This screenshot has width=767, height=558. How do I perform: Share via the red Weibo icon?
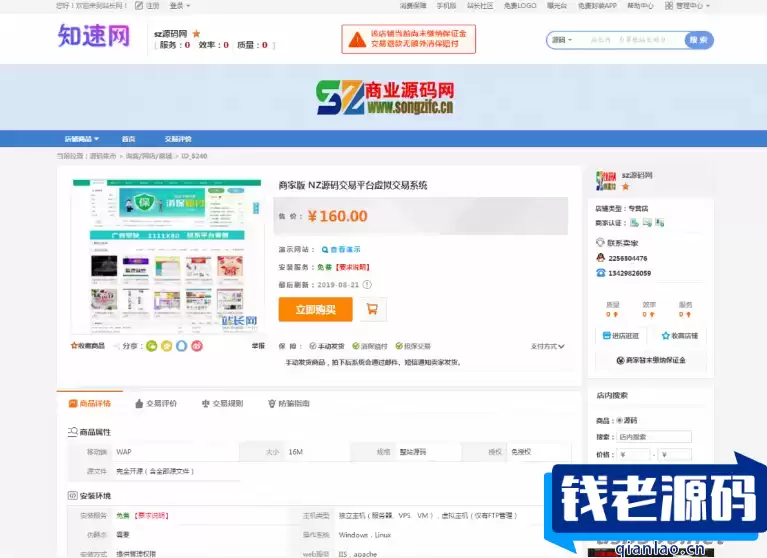[197, 346]
